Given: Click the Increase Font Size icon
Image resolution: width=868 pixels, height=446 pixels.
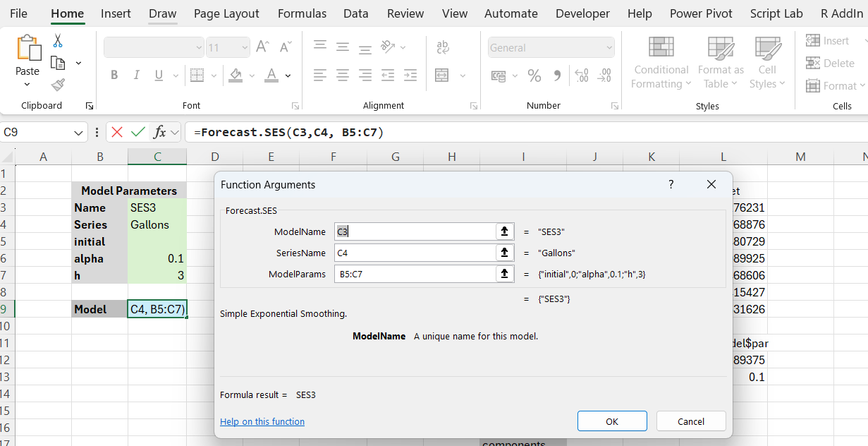Looking at the screenshot, I should 262,47.
